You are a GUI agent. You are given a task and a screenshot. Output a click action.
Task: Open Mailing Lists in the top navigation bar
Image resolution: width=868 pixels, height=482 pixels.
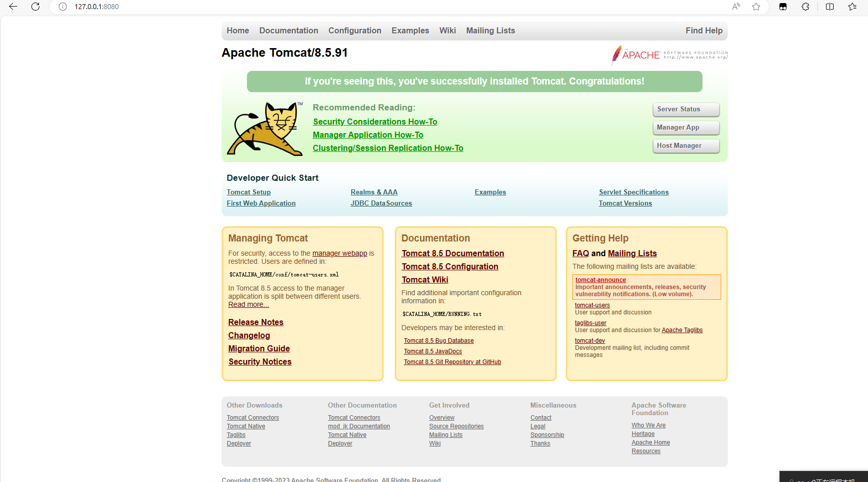coord(490,30)
